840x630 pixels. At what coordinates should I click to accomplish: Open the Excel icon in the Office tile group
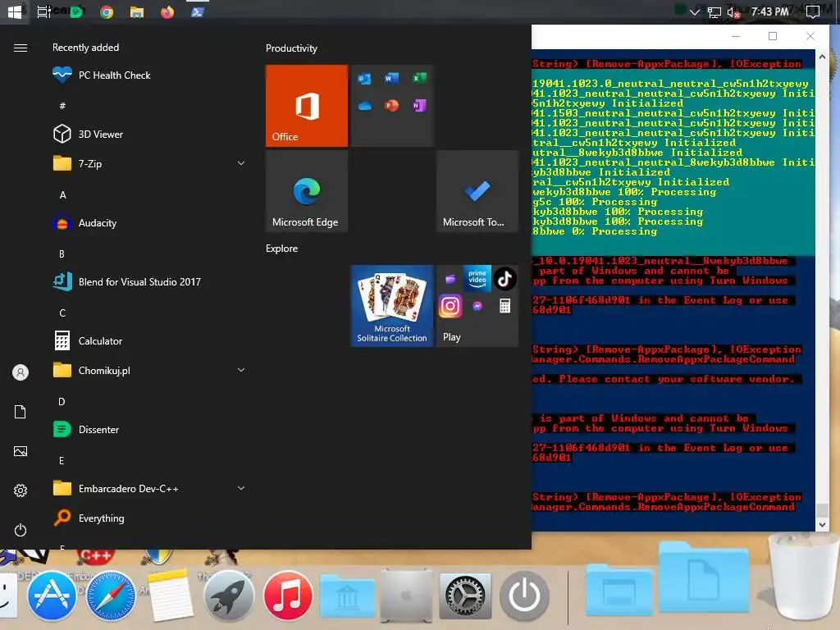419,78
